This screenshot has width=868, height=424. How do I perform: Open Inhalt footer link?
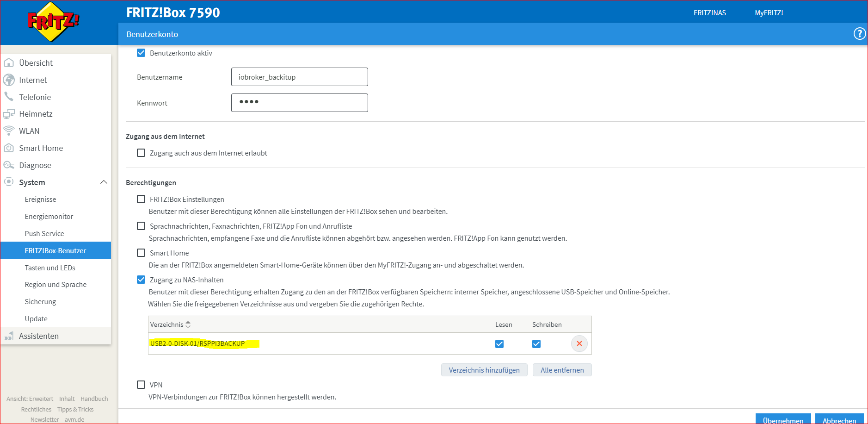pos(67,399)
